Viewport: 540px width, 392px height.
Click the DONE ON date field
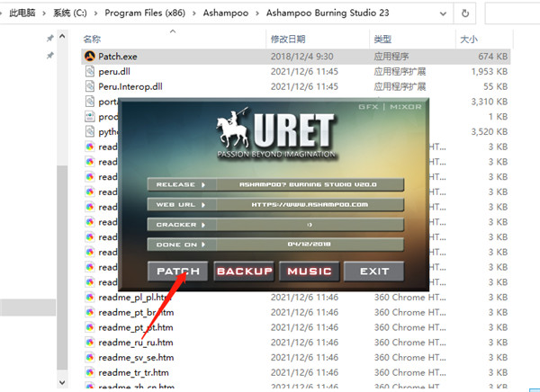310,245
